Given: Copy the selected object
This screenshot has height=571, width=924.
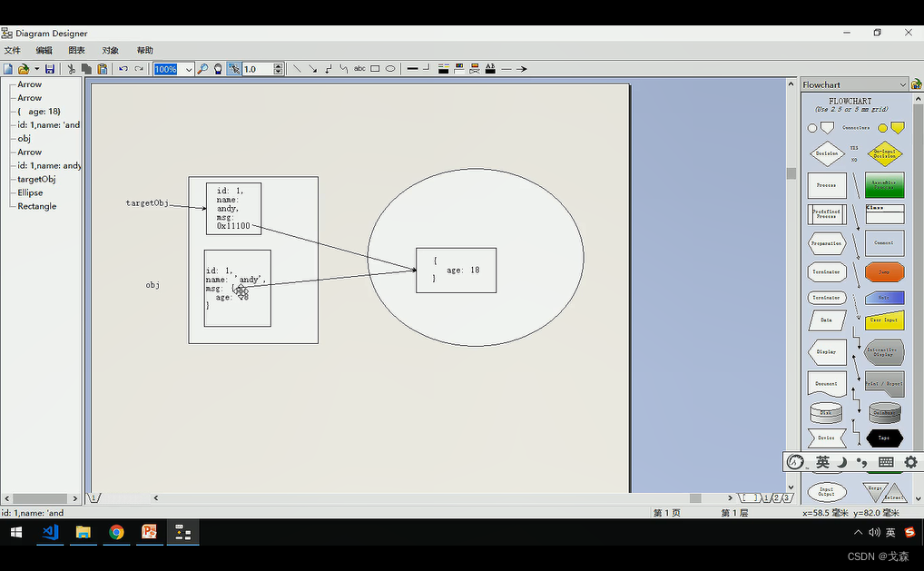Looking at the screenshot, I should point(86,69).
